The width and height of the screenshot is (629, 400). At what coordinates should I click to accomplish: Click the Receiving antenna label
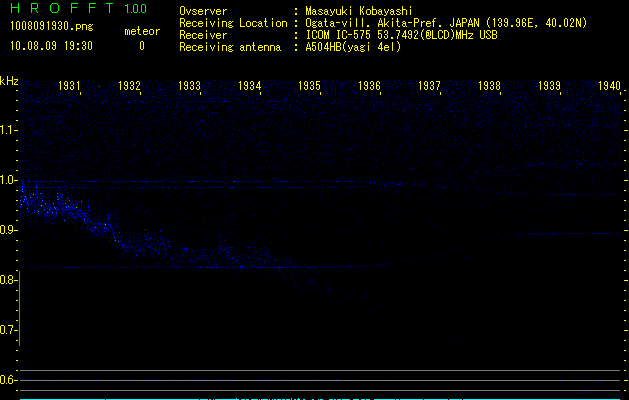pyautogui.click(x=230, y=47)
